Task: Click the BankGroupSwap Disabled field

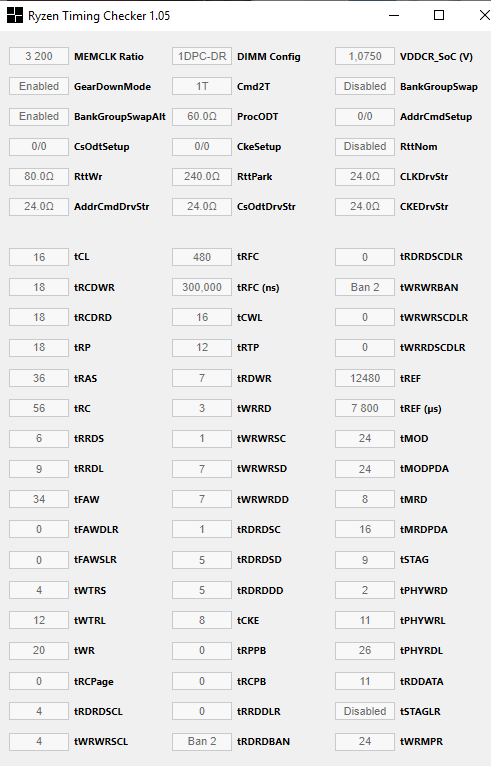Action: click(365, 86)
